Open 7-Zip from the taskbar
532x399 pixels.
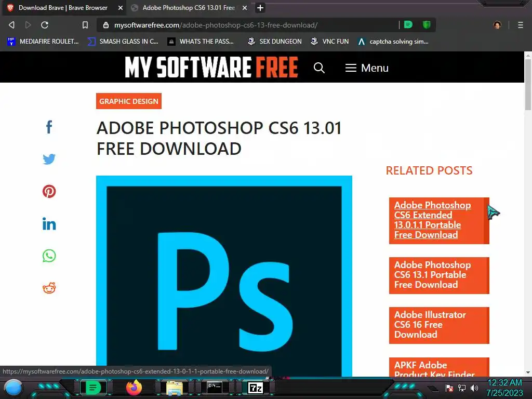(256, 388)
